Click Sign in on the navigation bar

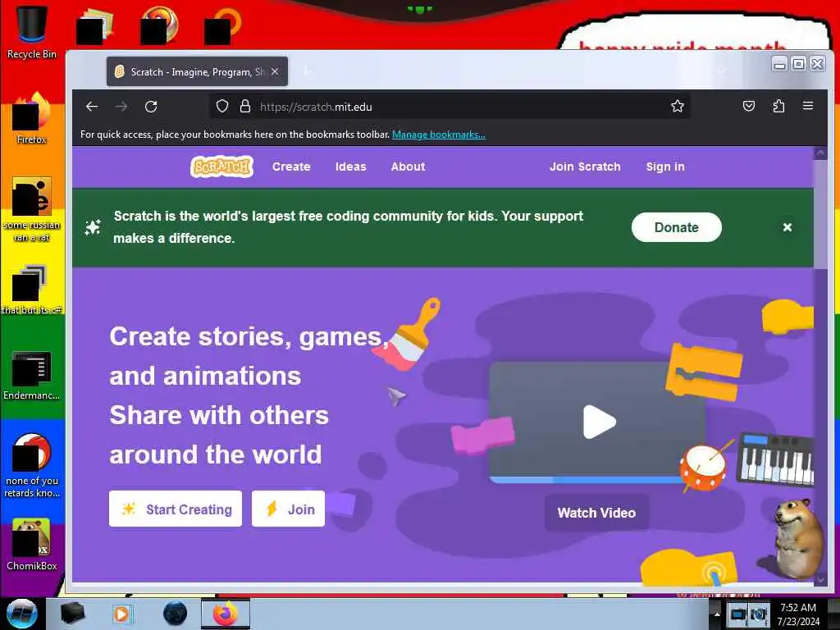[664, 167]
